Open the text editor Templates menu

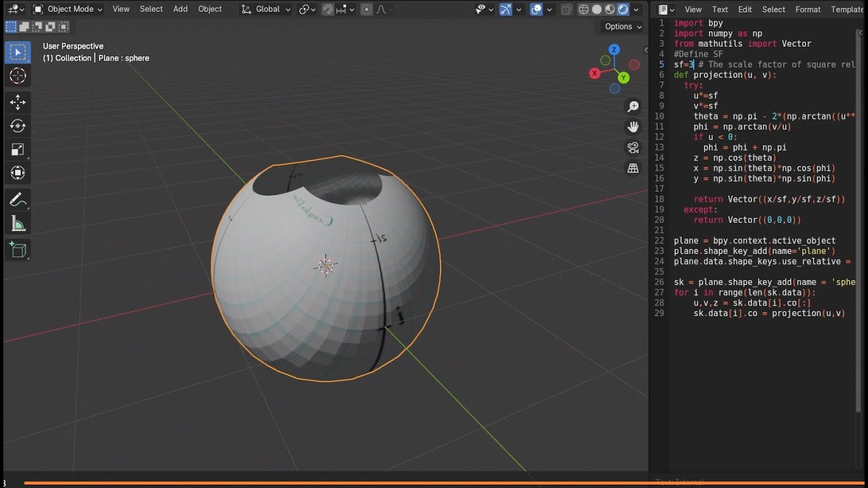848,9
